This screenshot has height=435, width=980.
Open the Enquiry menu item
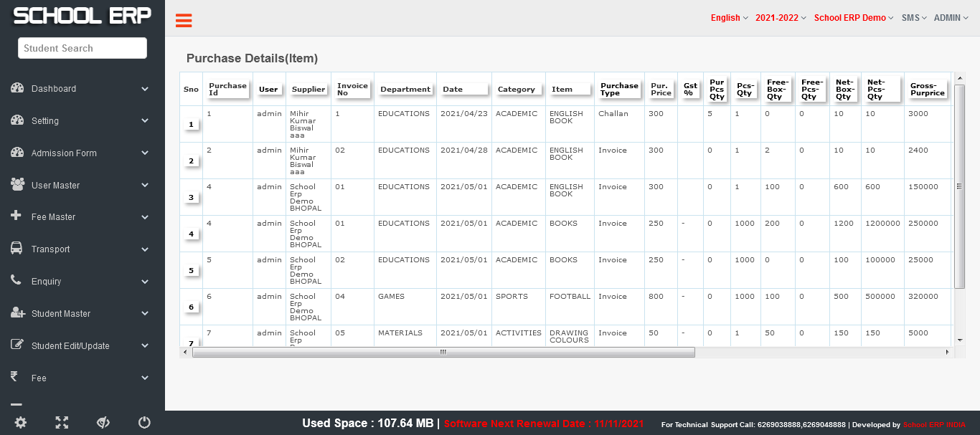coord(83,282)
